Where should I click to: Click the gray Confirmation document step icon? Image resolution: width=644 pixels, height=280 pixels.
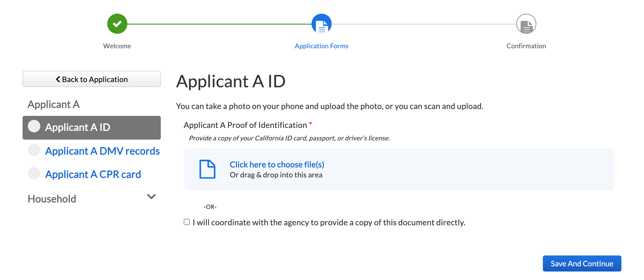(x=526, y=24)
